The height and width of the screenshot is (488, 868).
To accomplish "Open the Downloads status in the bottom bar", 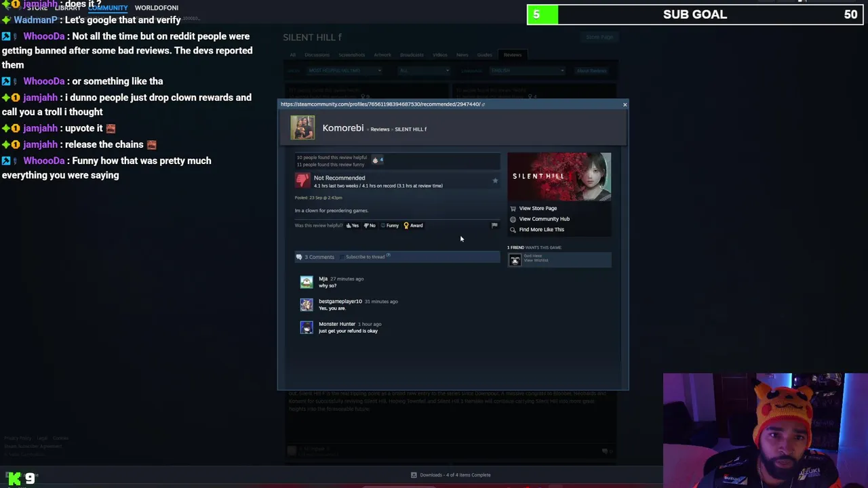I will click(x=455, y=475).
